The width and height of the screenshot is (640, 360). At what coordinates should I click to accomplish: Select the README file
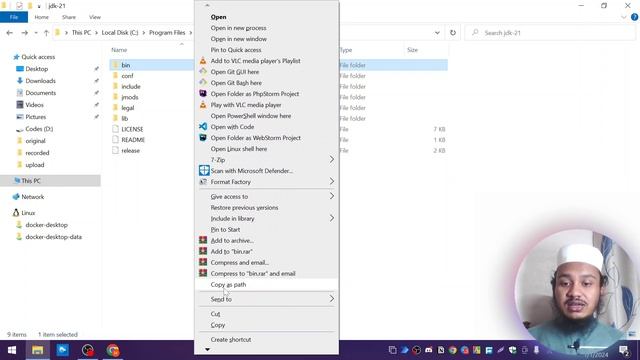133,140
